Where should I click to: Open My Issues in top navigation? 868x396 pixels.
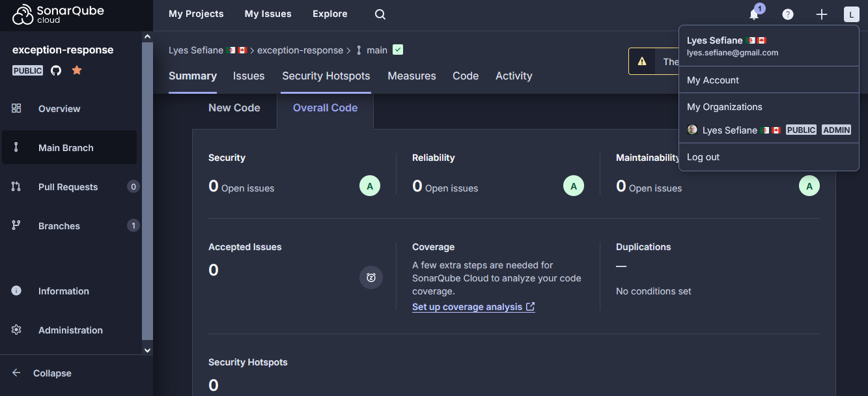268,14
